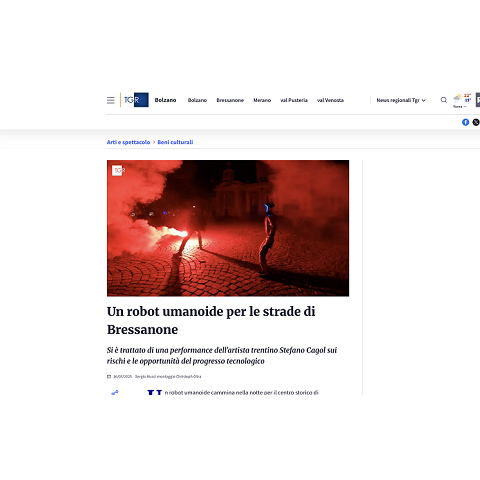Open Beni culturali breadcrumb
Image resolution: width=480 pixels, height=480 pixels.
[x=175, y=142]
